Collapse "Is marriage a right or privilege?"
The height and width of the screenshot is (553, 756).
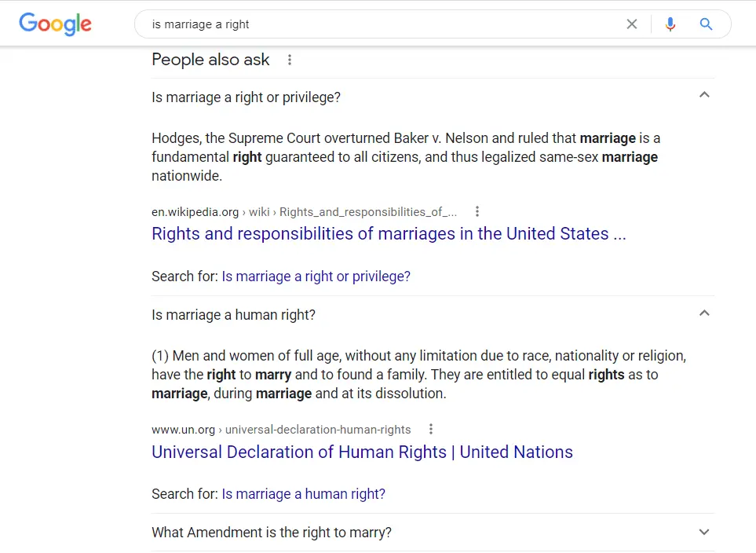click(x=704, y=95)
